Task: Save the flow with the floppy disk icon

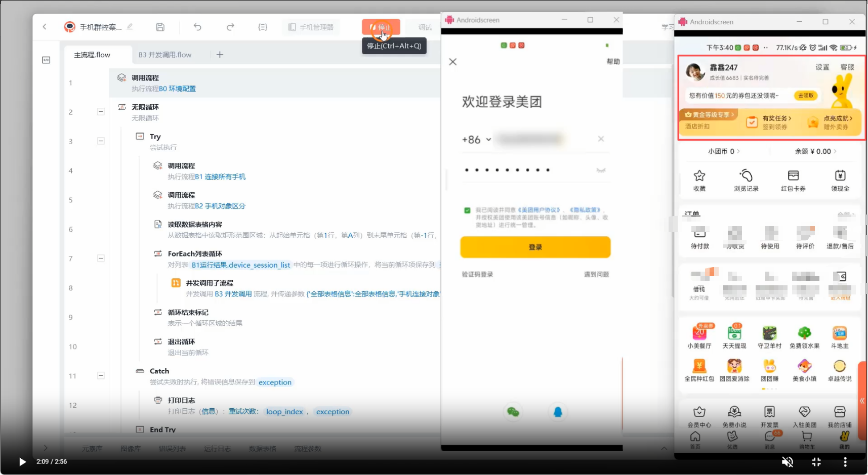Action: [160, 27]
